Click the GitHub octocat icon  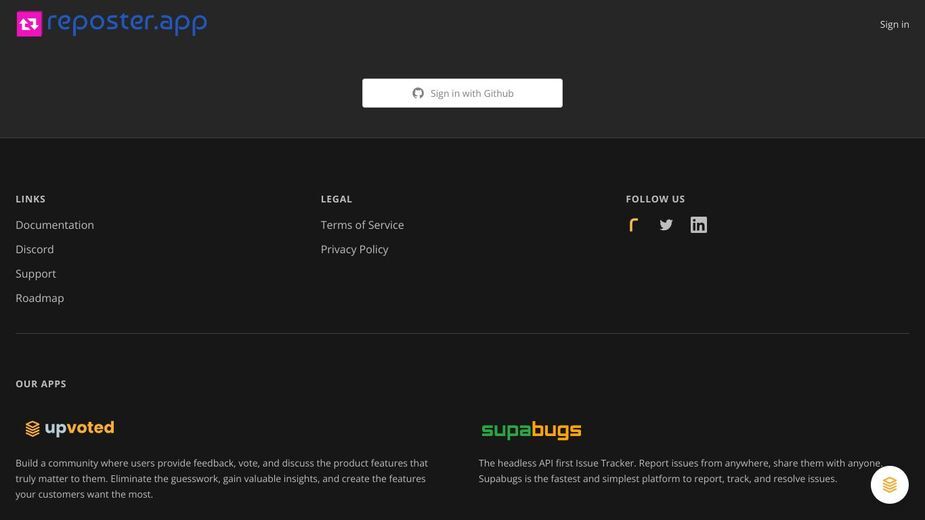click(418, 93)
